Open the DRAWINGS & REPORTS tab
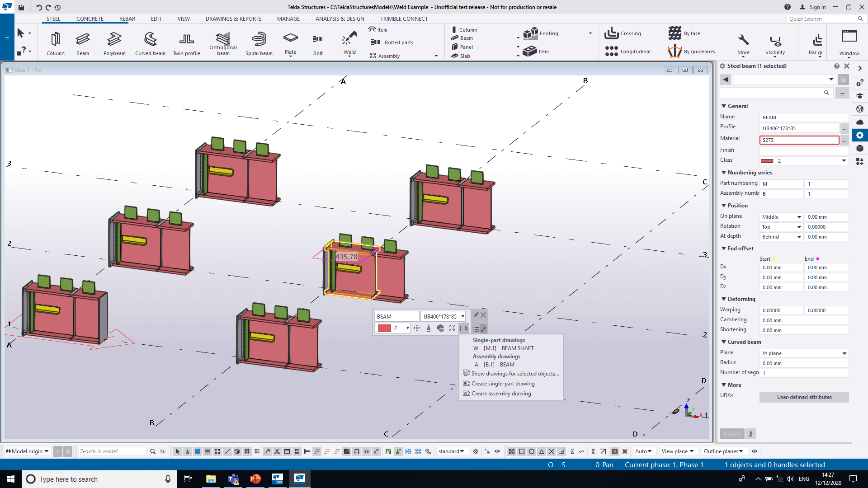868x488 pixels. 233,19
